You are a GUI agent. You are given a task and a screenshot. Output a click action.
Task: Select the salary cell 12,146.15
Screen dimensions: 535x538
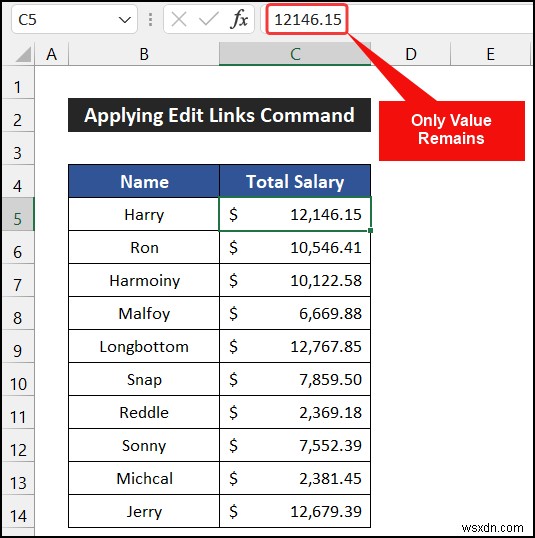pos(295,214)
